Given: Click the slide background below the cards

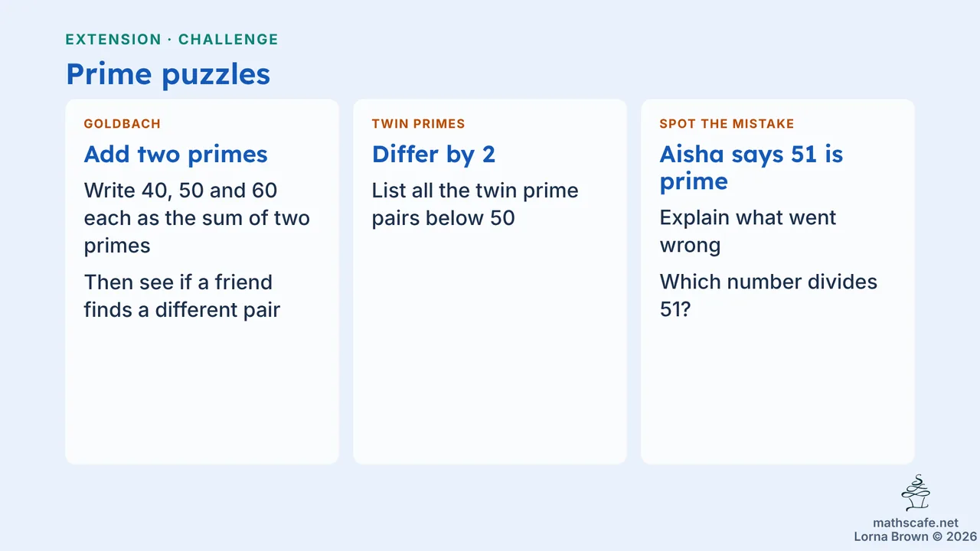Looking at the screenshot, I should [459, 505].
